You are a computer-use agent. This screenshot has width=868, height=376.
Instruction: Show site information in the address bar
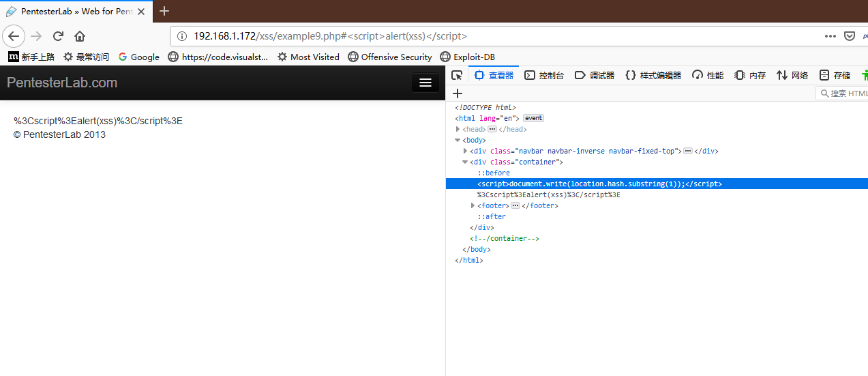click(181, 36)
